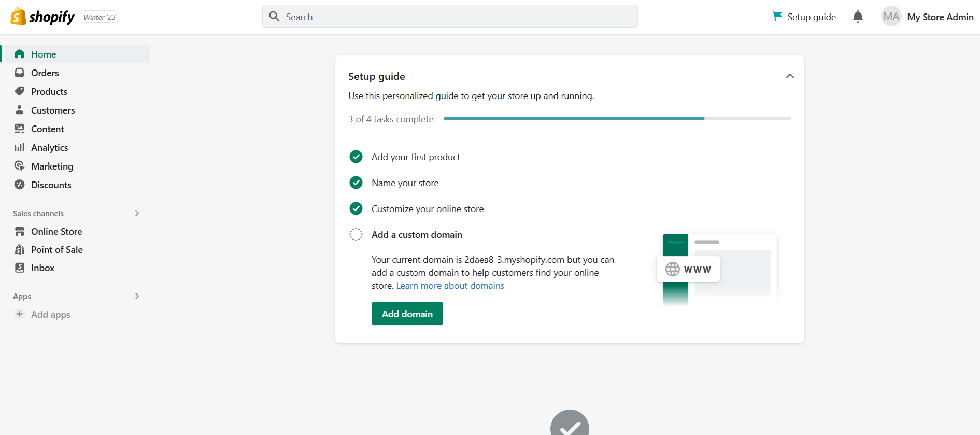
Task: Open the My Store Admin account menu
Action: coord(928,17)
